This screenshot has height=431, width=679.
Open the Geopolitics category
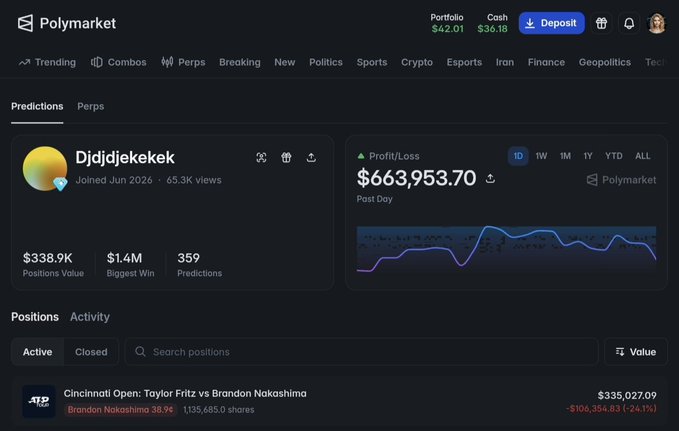(x=605, y=62)
